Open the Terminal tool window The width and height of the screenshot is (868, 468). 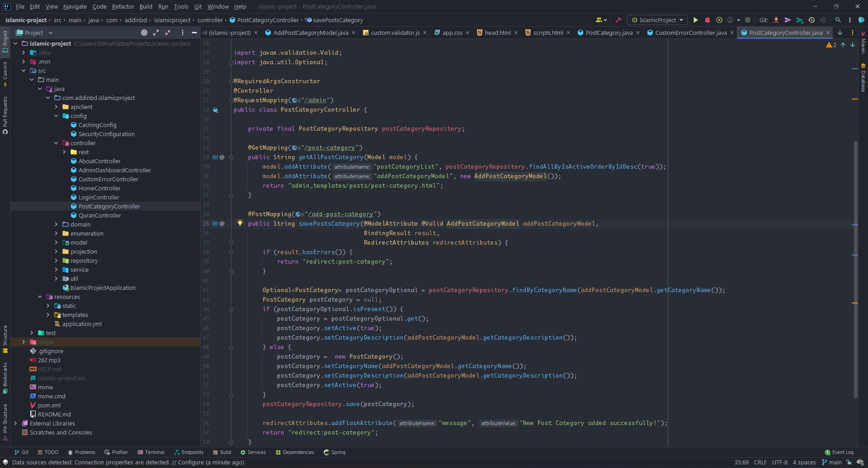point(151,452)
